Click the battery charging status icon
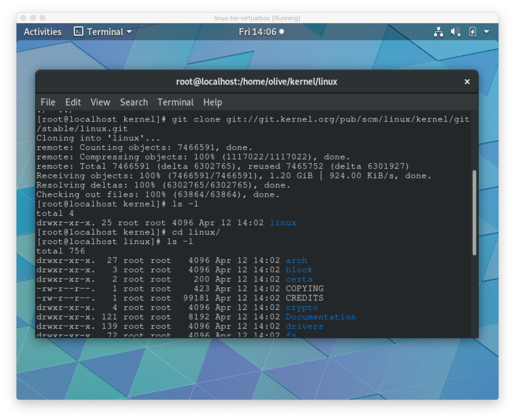 coord(472,32)
